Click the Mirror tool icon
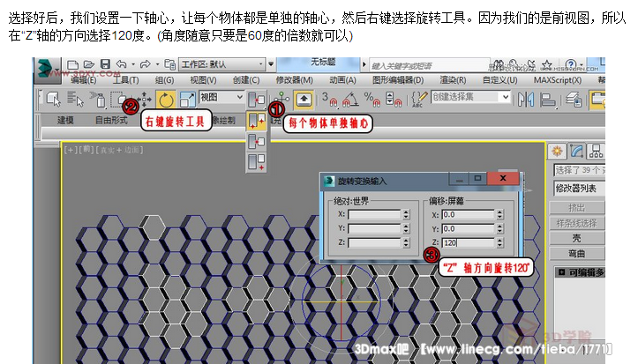The image size is (638, 364). click(526, 100)
